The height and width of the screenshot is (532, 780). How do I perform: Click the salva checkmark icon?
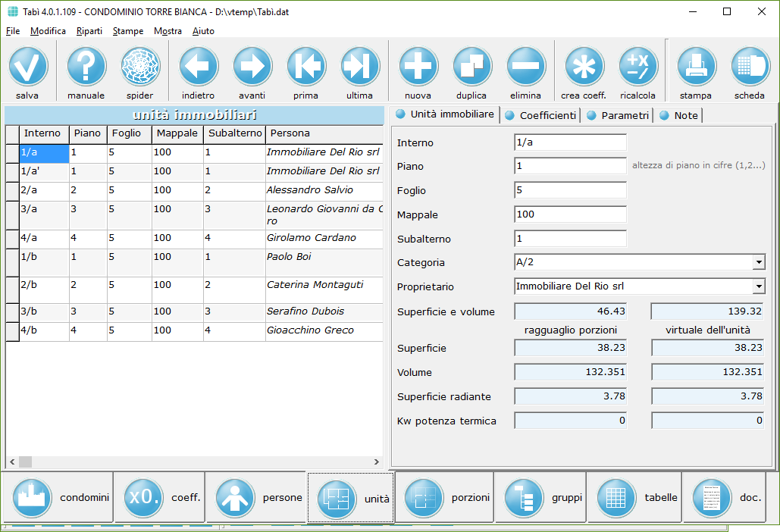tap(28, 67)
